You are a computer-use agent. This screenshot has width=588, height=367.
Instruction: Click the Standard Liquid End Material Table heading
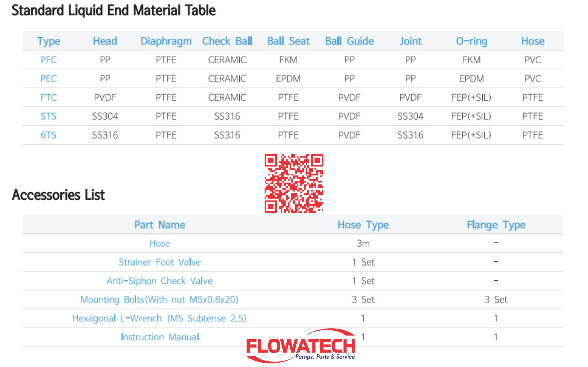tap(114, 11)
